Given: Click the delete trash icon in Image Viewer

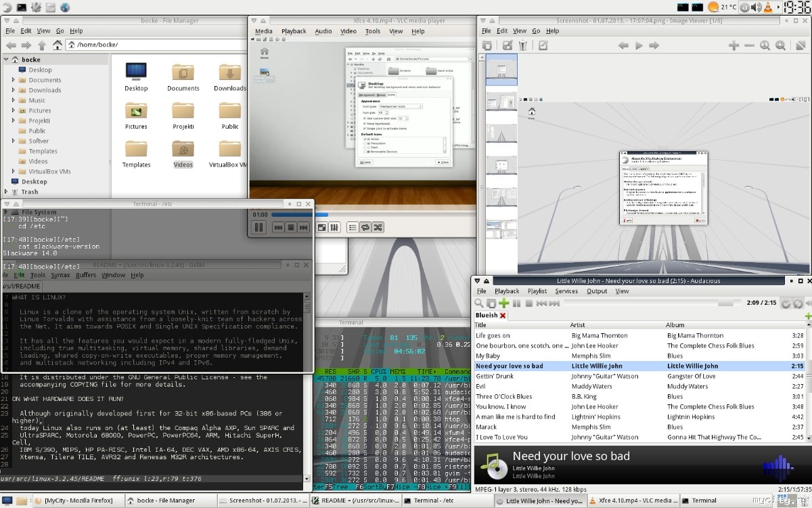Looking at the screenshot, I should click(x=522, y=45).
